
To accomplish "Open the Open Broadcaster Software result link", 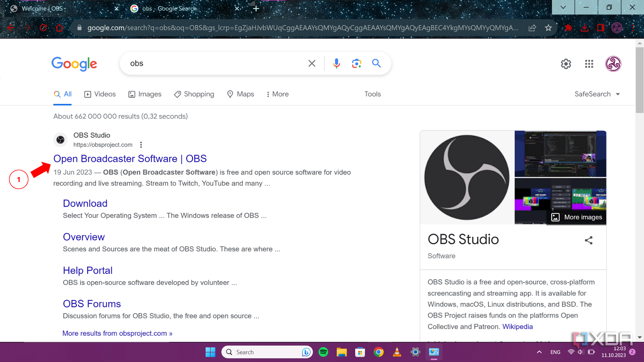I will tap(130, 159).
